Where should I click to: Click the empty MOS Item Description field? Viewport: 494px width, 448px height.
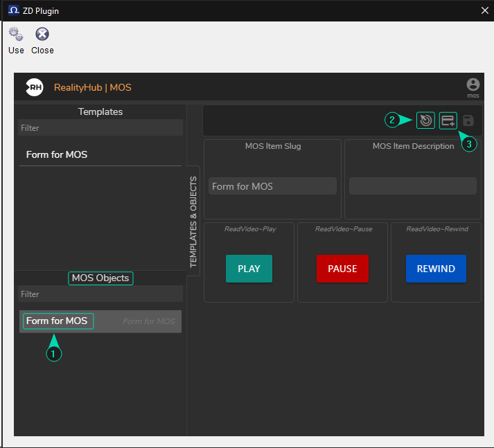pos(412,186)
